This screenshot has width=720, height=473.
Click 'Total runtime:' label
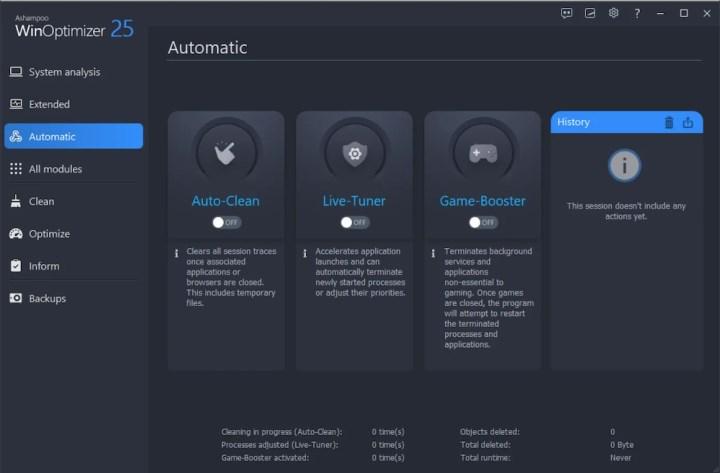click(x=485, y=457)
